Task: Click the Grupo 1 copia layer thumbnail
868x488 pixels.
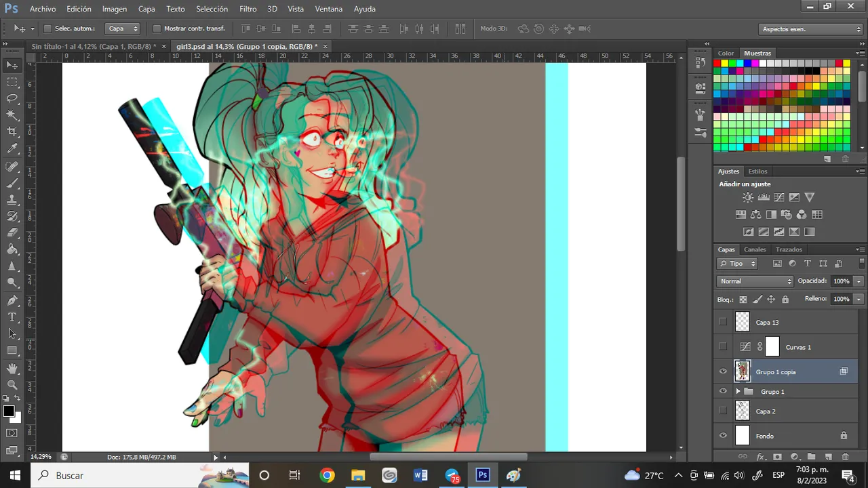Action: [743, 371]
